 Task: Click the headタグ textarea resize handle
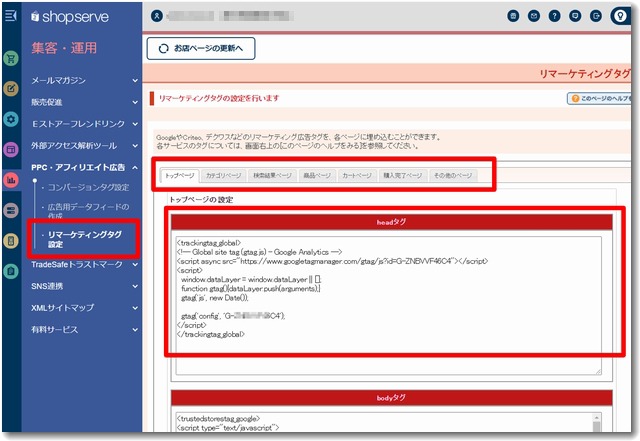point(598,371)
